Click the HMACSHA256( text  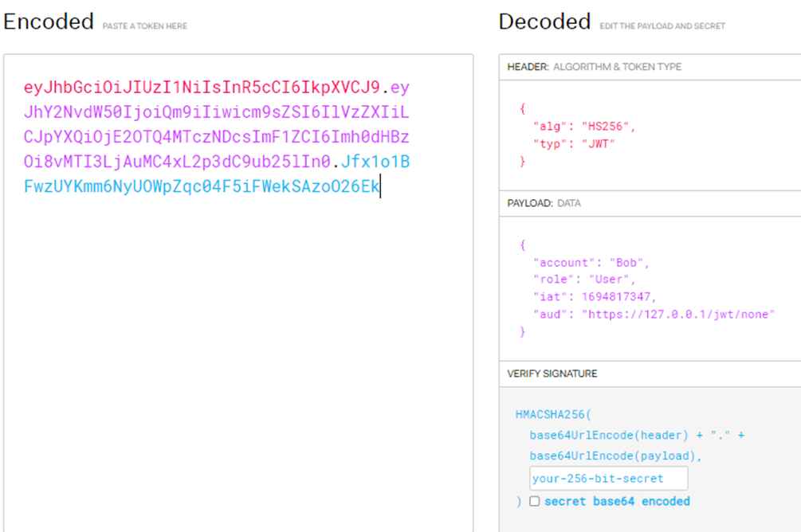553,415
